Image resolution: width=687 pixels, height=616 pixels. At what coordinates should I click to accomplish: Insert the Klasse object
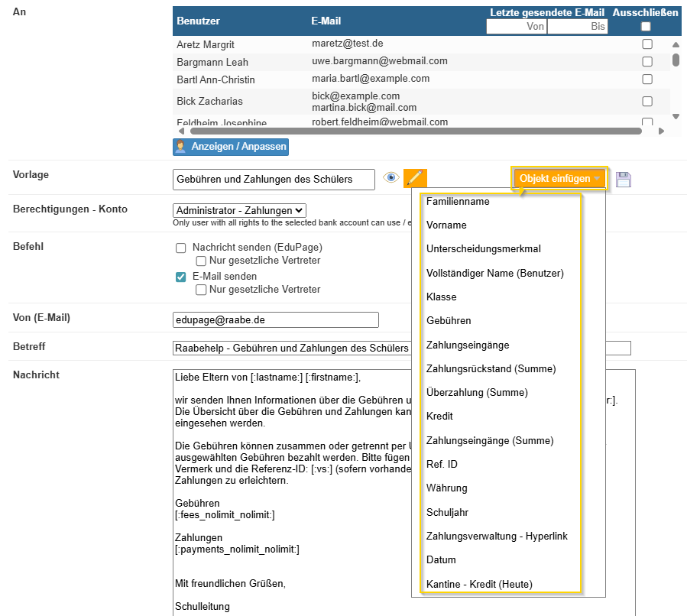441,297
